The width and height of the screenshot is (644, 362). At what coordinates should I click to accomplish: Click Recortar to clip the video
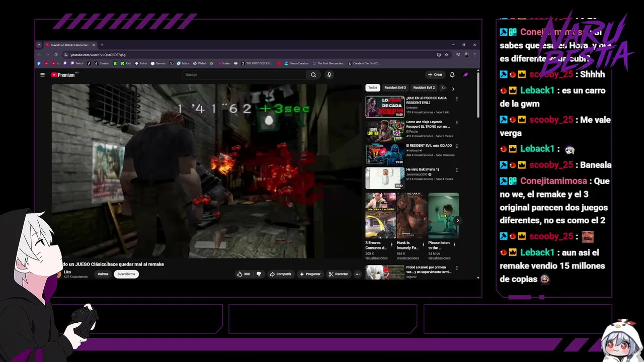[338, 274]
